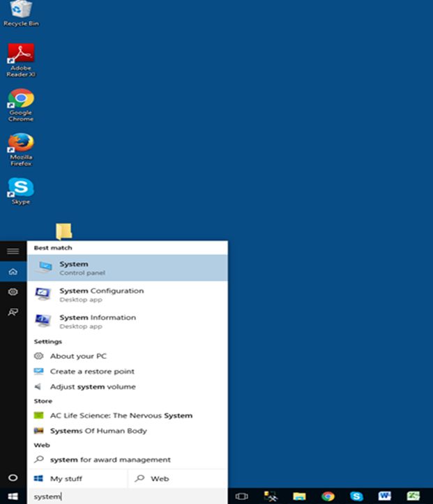433x504 pixels.
Task: Select the Adobe Reader XI desktop shortcut
Action: coord(21,61)
